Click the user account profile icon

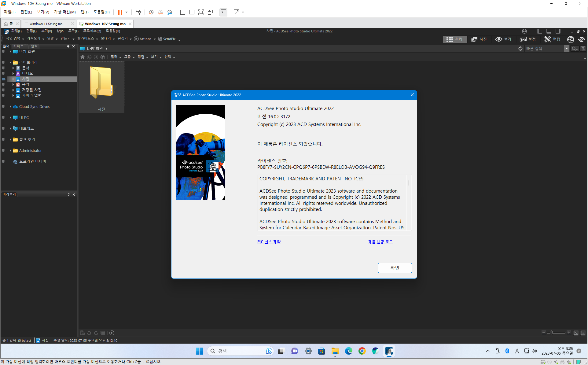(x=524, y=31)
